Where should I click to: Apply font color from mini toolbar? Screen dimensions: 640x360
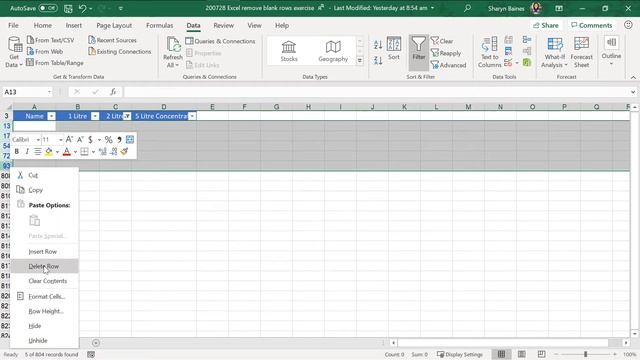(67, 152)
